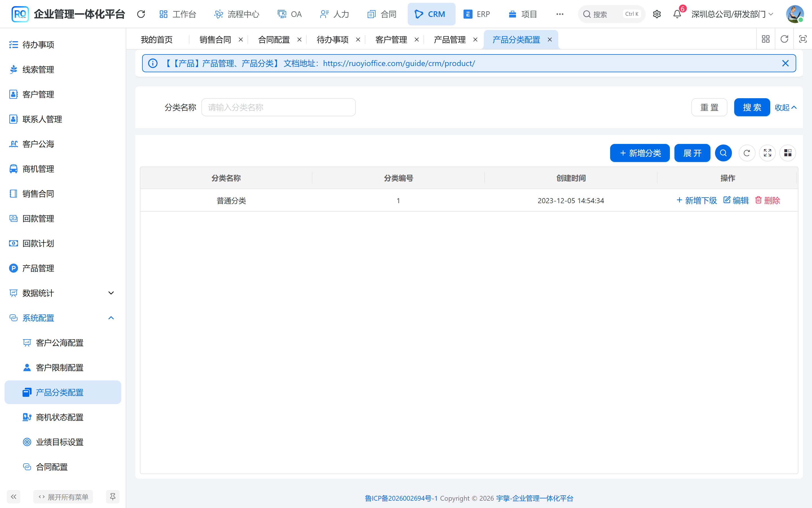812x508 pixels.
Task: Delete the 普通分类 row
Action: (767, 201)
